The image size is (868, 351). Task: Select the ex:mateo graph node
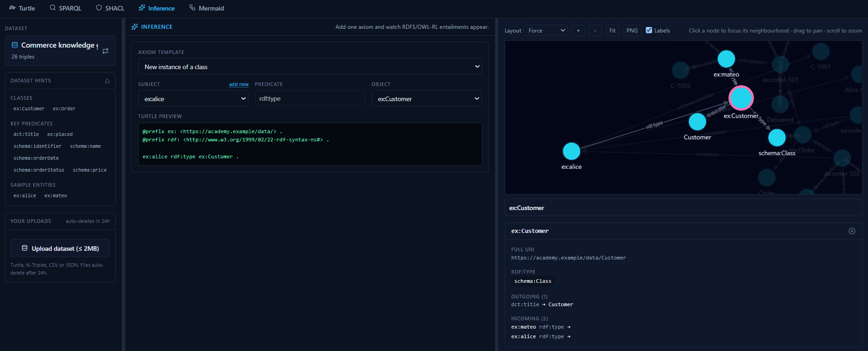point(726,59)
